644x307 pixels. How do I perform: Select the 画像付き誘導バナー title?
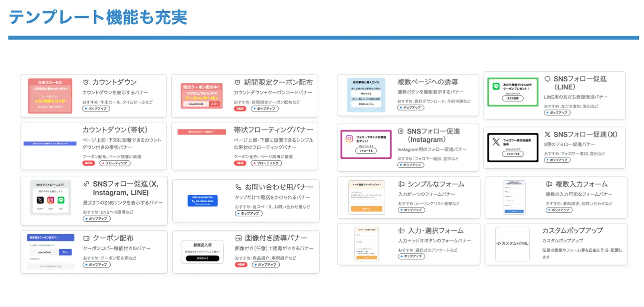coord(276,238)
